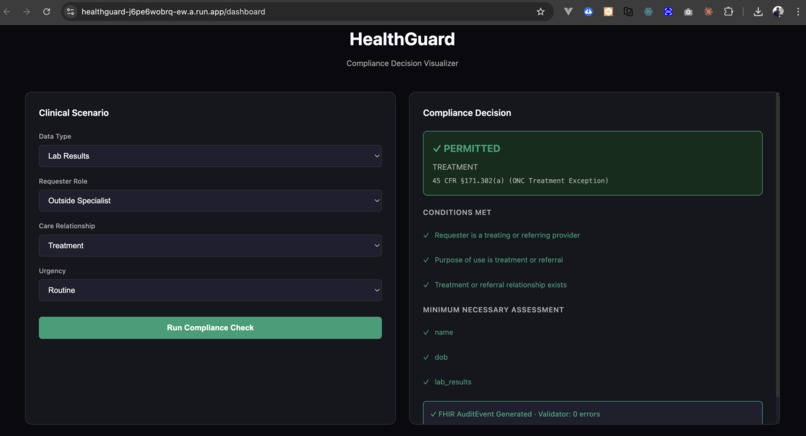The image size is (806, 436).
Task: Open the orange starburst extension
Action: coord(708,11)
